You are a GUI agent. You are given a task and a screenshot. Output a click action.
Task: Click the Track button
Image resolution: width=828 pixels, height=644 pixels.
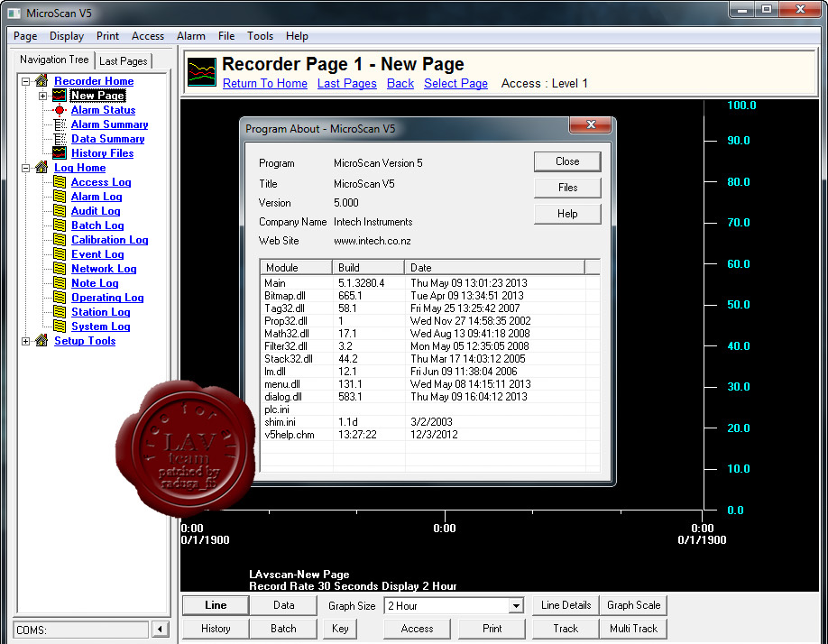[566, 629]
